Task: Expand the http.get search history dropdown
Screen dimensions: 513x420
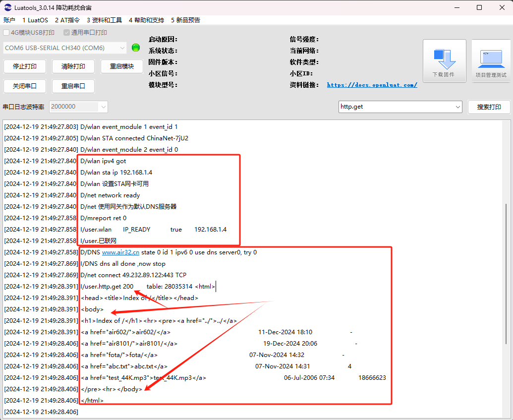Action: pos(457,107)
